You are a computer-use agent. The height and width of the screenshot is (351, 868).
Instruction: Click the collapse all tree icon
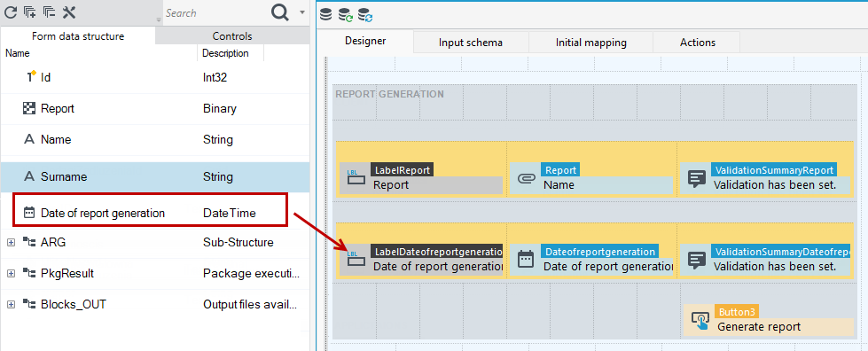click(x=50, y=12)
